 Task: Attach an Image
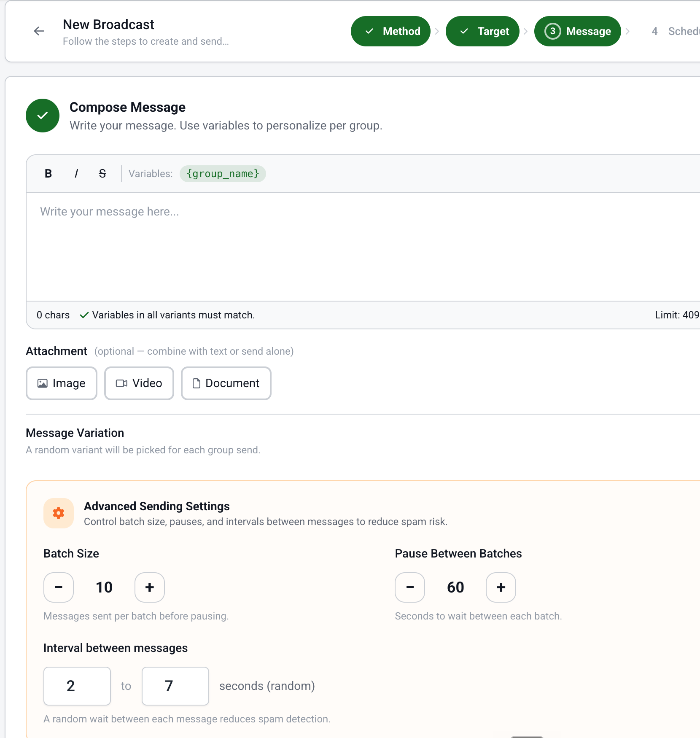tap(62, 383)
